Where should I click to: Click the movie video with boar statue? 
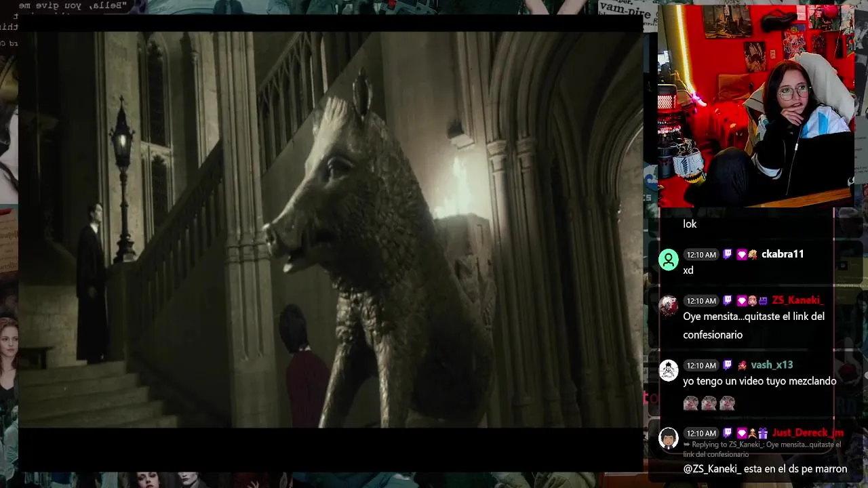[x=330, y=229]
